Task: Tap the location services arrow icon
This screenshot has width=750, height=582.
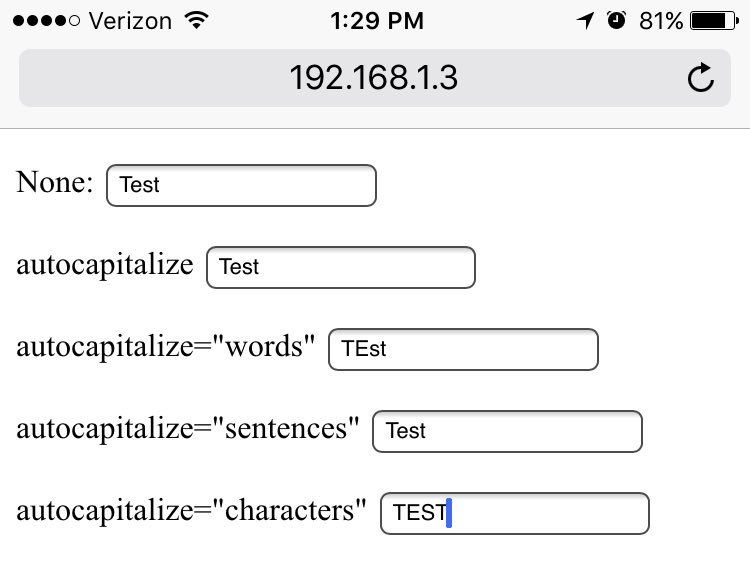Action: click(x=585, y=20)
